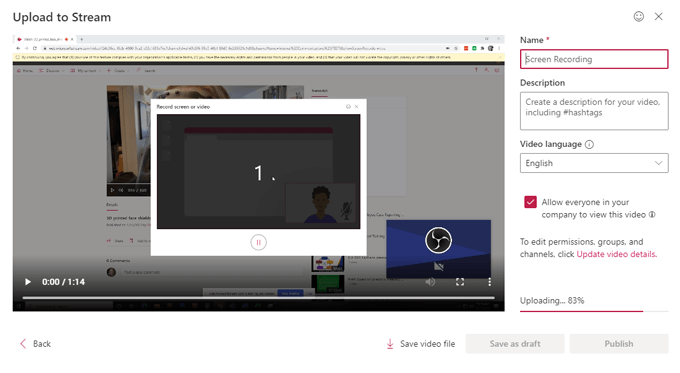Seek on the video progress bar
The height and width of the screenshot is (373, 680).
point(258,298)
